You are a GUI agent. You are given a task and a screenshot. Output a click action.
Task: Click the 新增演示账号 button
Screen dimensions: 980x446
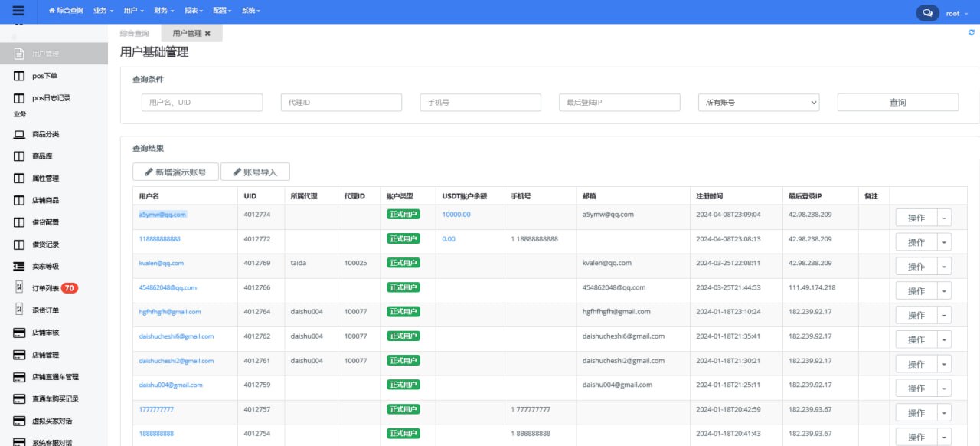click(x=175, y=172)
